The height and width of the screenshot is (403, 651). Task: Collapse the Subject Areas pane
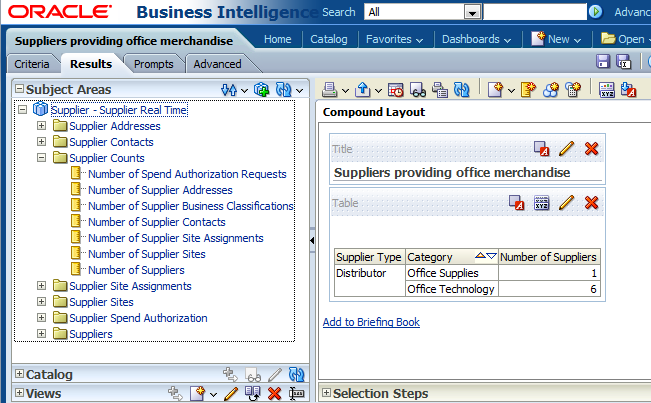point(19,89)
